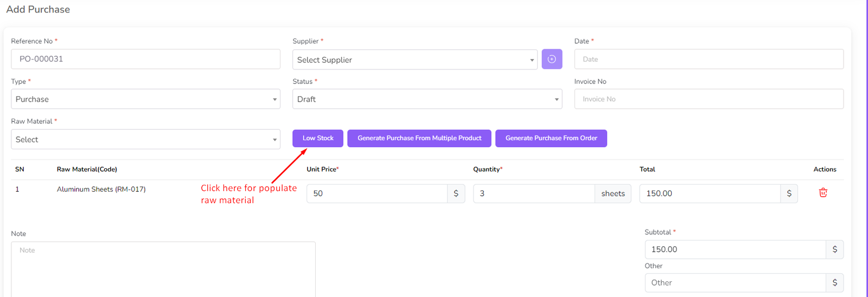Click the dollar sign beside Unit Price

pyautogui.click(x=456, y=194)
